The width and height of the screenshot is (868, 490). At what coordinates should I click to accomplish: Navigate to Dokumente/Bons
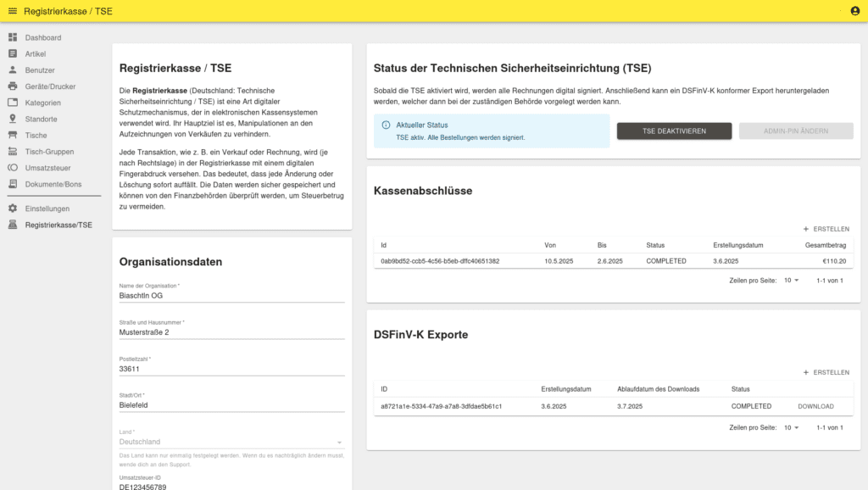pyautogui.click(x=53, y=182)
